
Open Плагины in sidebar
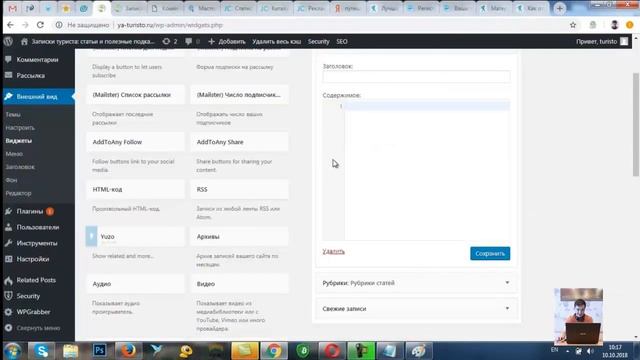(x=30, y=211)
